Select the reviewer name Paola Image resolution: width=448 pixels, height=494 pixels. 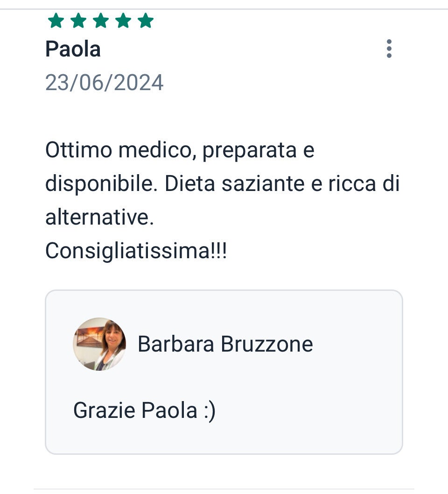coord(73,49)
